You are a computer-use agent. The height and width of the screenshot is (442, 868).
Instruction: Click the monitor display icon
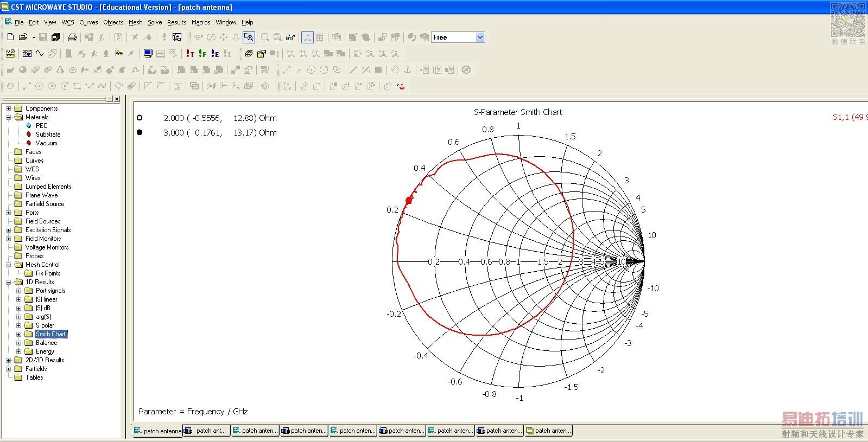point(148,53)
